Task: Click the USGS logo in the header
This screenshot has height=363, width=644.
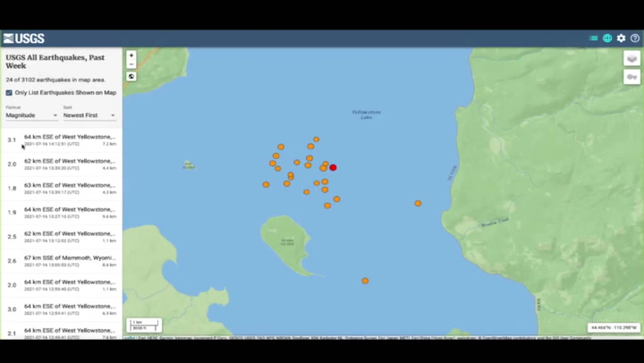Action: [x=24, y=38]
